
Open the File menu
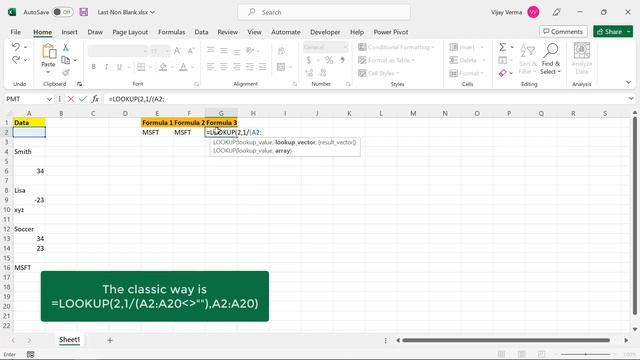click(16, 32)
